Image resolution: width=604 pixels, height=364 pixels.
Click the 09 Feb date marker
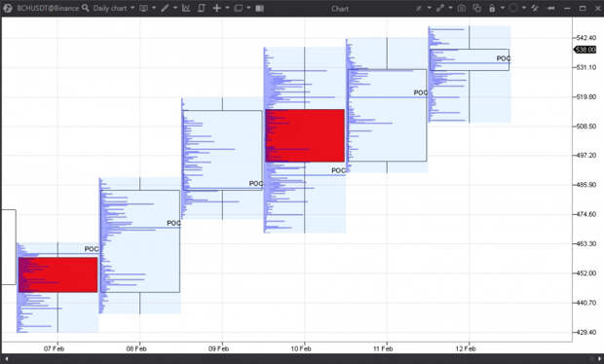pyautogui.click(x=218, y=348)
